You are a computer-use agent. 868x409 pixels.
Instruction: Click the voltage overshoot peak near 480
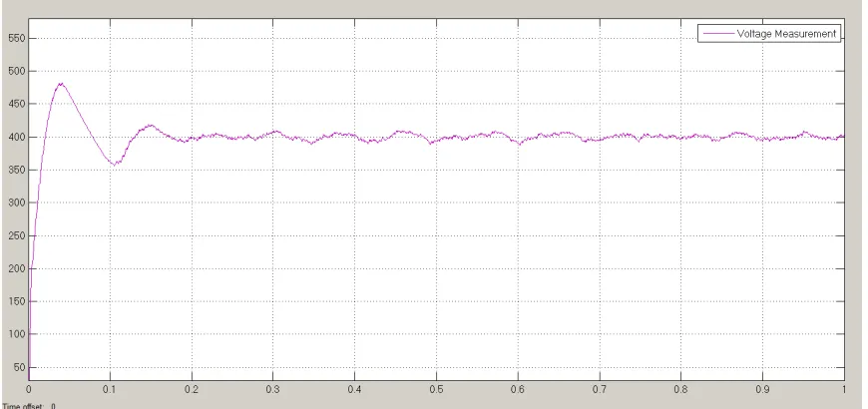coord(61,84)
